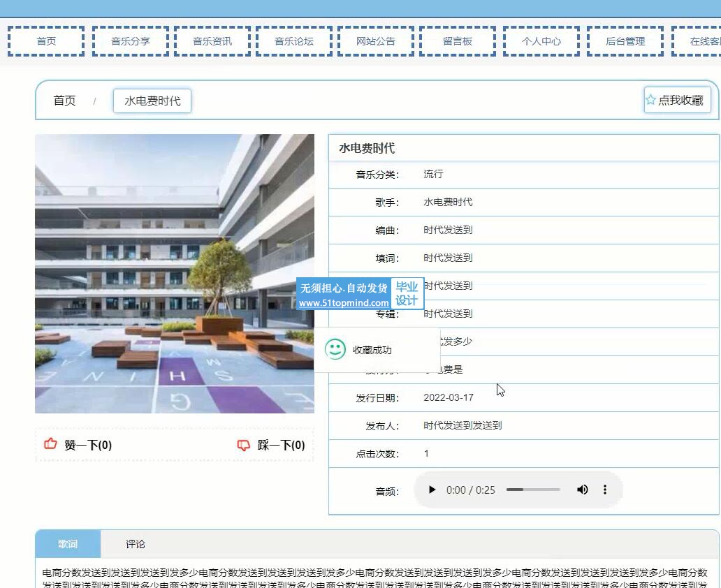Click the 填词 value 时代发送到
721x588 pixels.
(x=448, y=258)
